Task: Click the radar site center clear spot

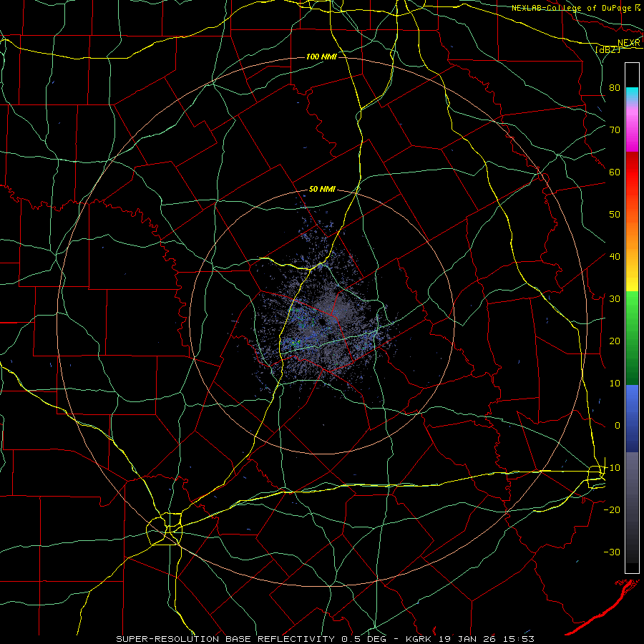Action: point(323,321)
